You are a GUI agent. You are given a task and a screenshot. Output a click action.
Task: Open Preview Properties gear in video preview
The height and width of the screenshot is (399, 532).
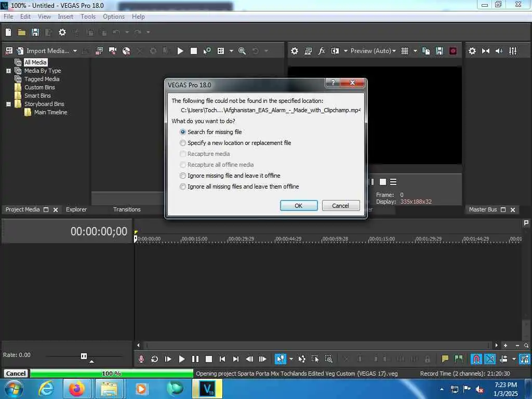point(295,51)
